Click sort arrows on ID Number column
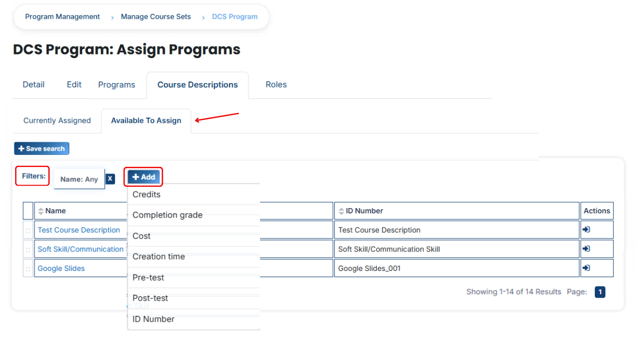The image size is (644, 342). pos(341,211)
